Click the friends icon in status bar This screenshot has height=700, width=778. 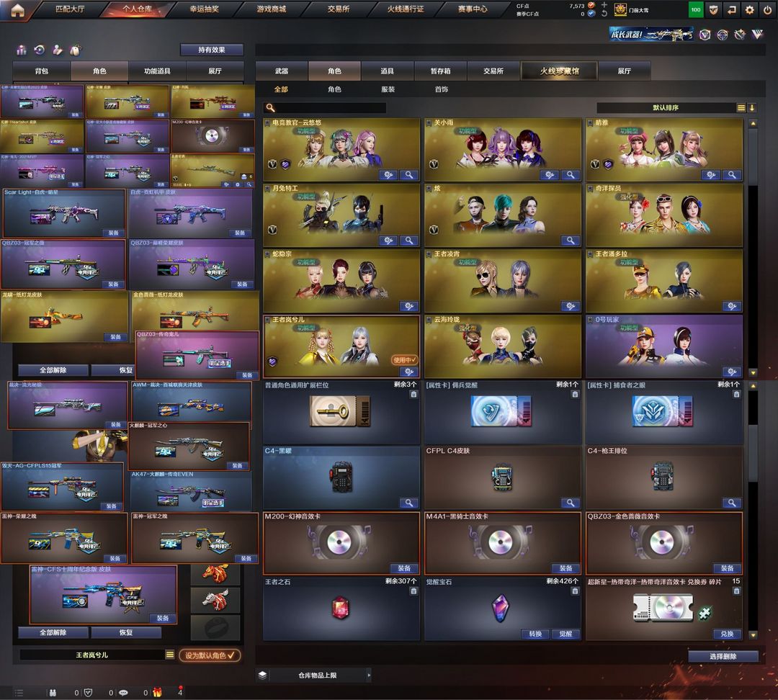pos(53,693)
